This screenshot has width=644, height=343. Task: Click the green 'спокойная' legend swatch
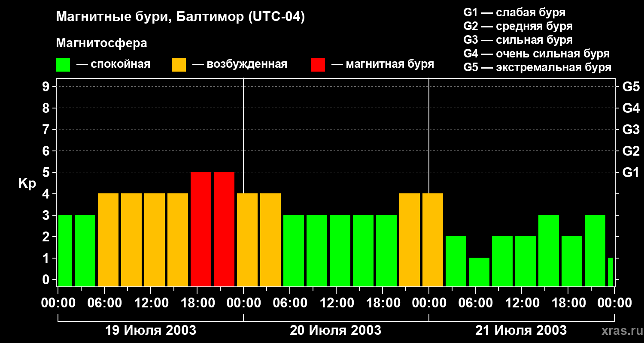tap(63, 65)
